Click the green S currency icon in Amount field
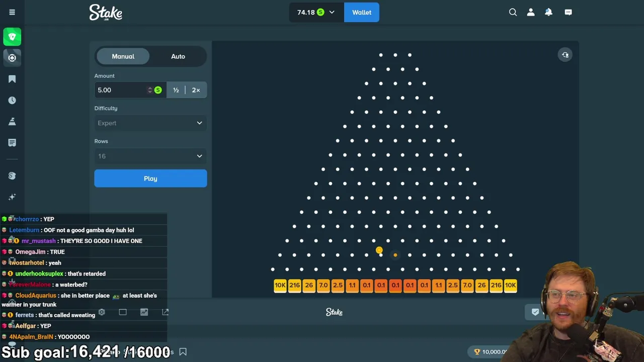The width and height of the screenshot is (644, 362). pos(158,90)
